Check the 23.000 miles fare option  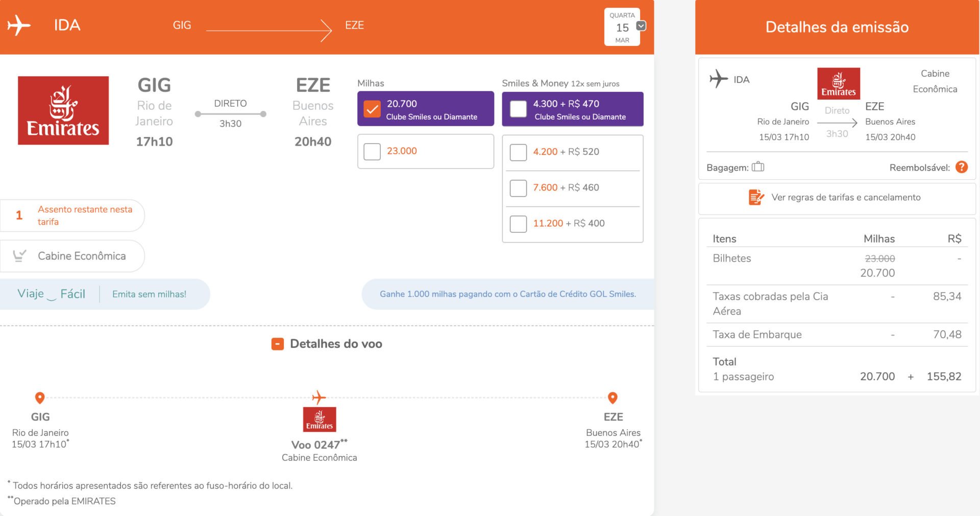[372, 151]
